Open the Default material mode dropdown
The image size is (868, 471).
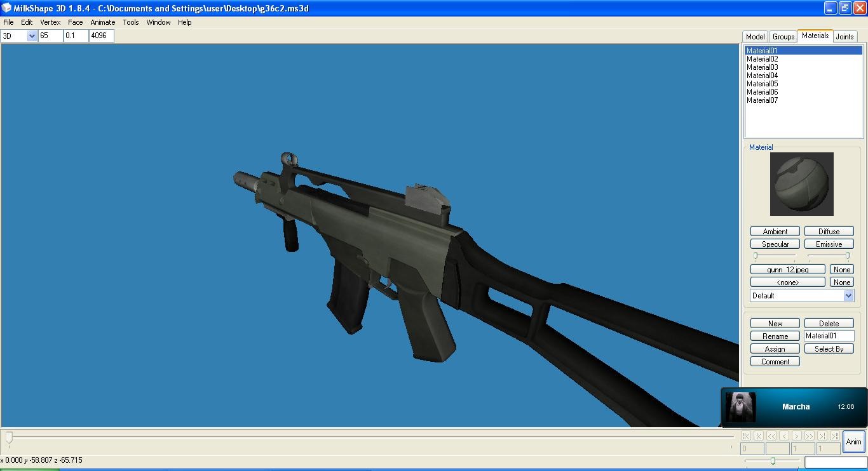(802, 296)
